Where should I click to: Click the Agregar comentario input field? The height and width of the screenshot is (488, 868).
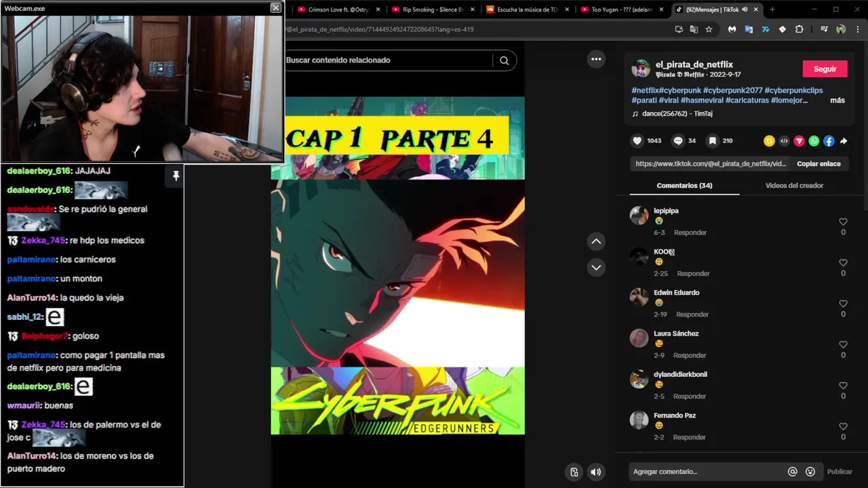coord(705,472)
